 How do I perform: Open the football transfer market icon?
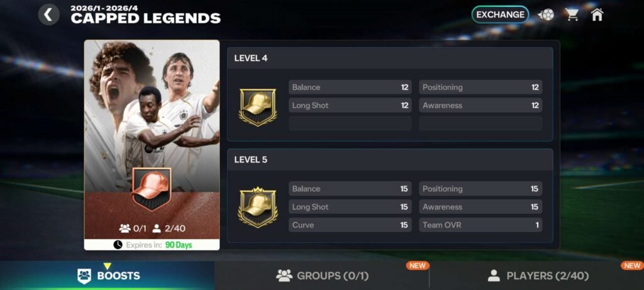pyautogui.click(x=546, y=15)
